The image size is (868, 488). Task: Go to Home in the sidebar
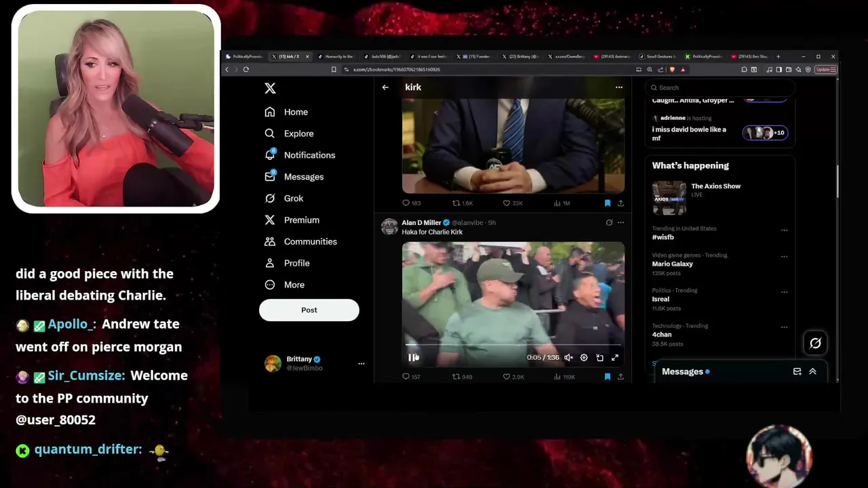point(286,112)
